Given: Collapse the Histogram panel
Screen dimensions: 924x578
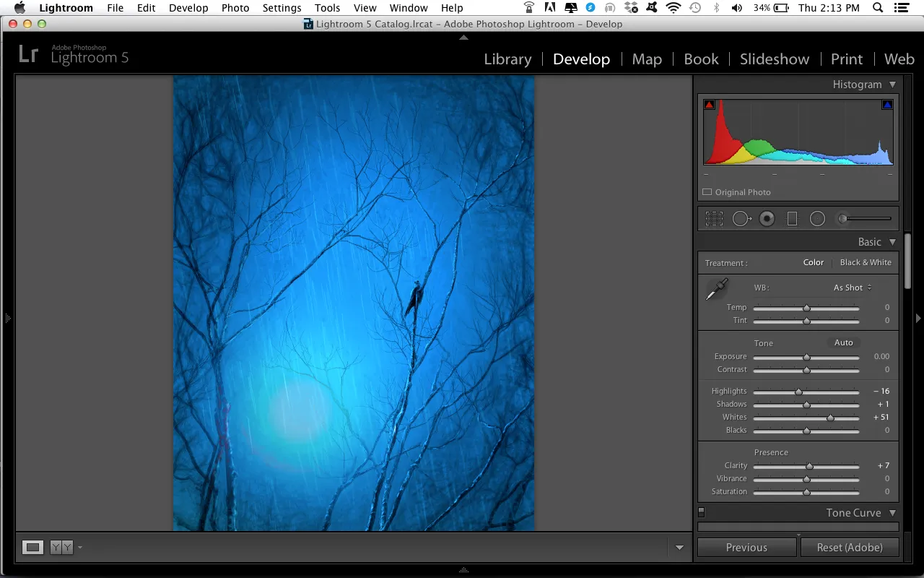Looking at the screenshot, I should pyautogui.click(x=893, y=85).
